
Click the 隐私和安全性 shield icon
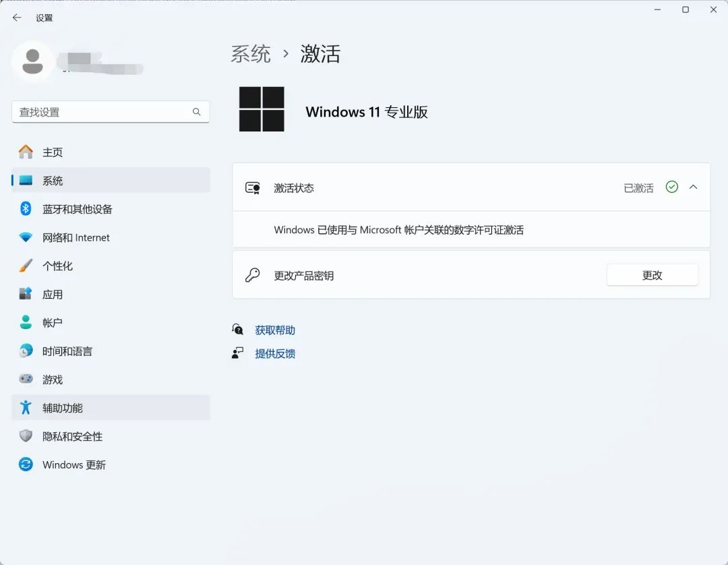click(x=26, y=436)
